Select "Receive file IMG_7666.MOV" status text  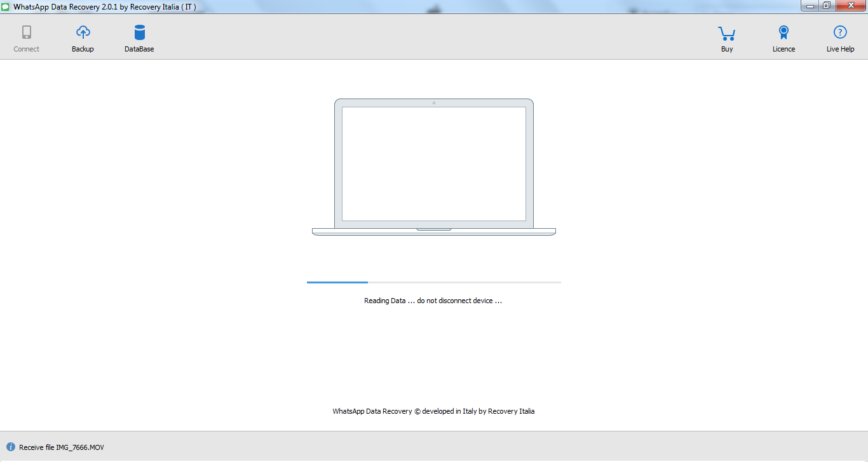coord(62,447)
